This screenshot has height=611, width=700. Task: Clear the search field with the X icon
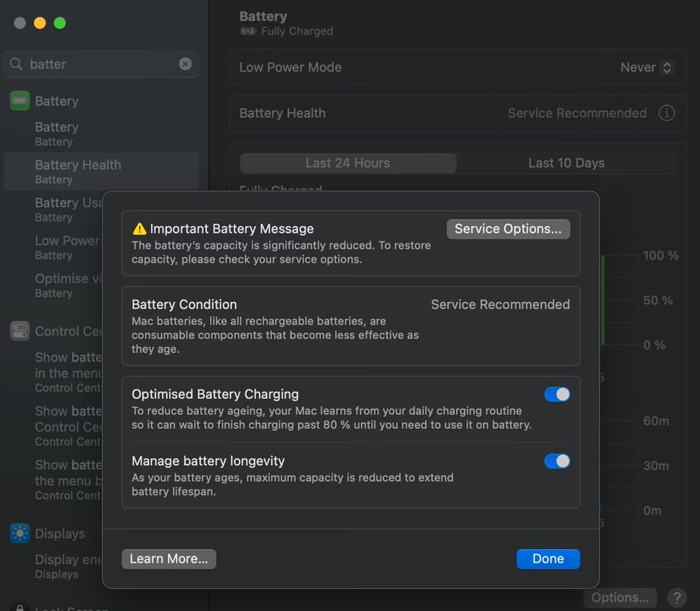185,64
